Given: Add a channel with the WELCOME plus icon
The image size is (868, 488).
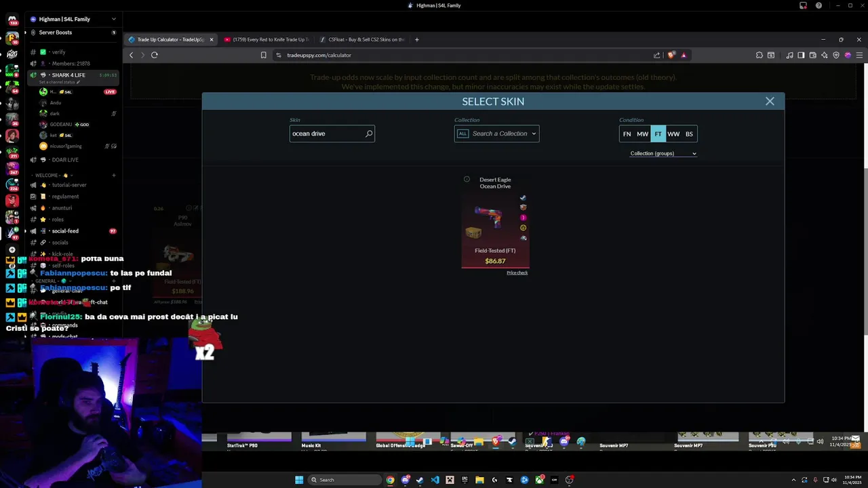Looking at the screenshot, I should 113,176.
